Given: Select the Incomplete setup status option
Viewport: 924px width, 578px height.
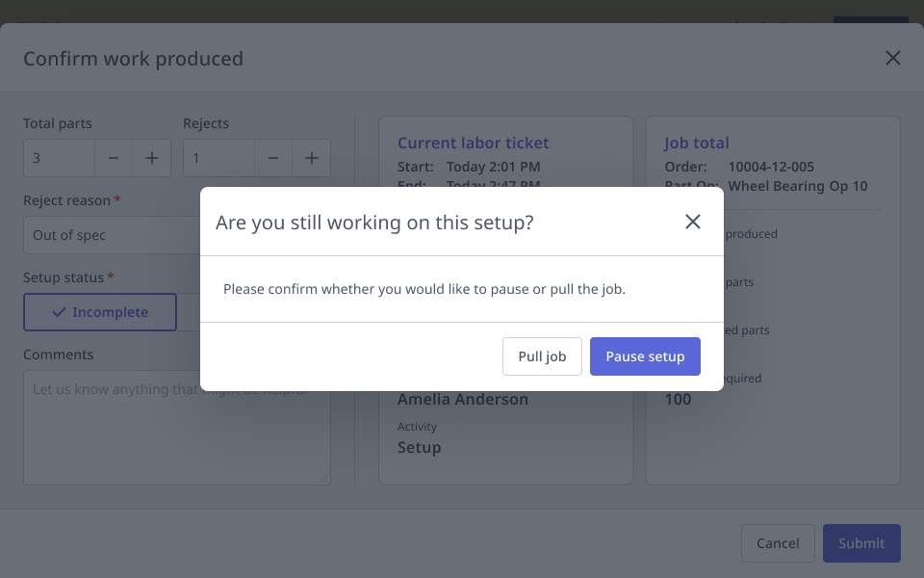Looking at the screenshot, I should [99, 311].
